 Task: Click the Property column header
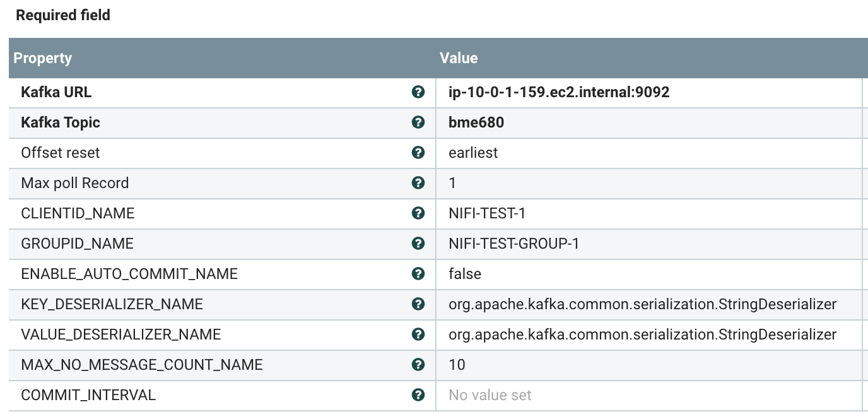click(43, 58)
